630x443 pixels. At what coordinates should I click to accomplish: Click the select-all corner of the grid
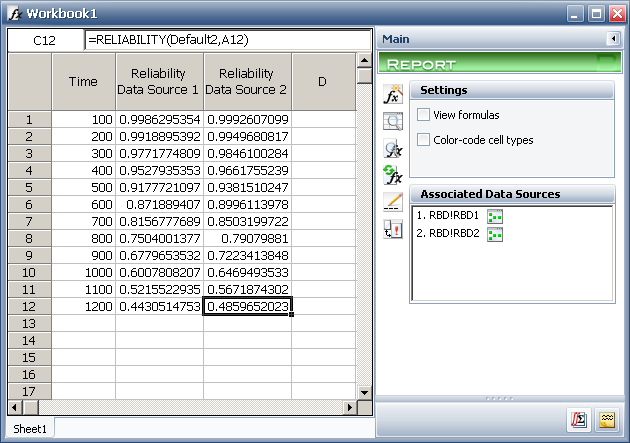pyautogui.click(x=29, y=82)
